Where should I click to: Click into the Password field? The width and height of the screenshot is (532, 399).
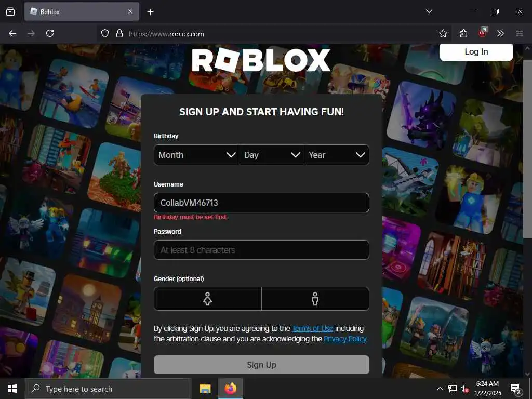(x=261, y=250)
